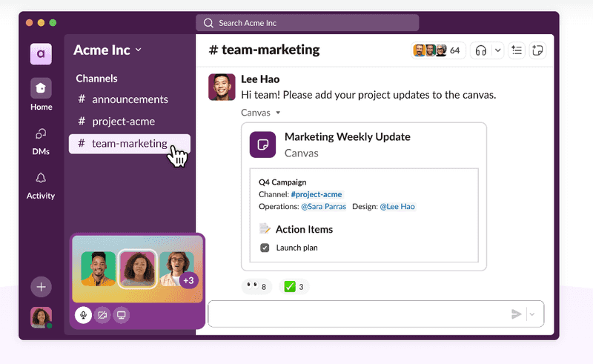The width and height of the screenshot is (593, 364).
Task: Toggle the huddle microphone
Action: 83,315
